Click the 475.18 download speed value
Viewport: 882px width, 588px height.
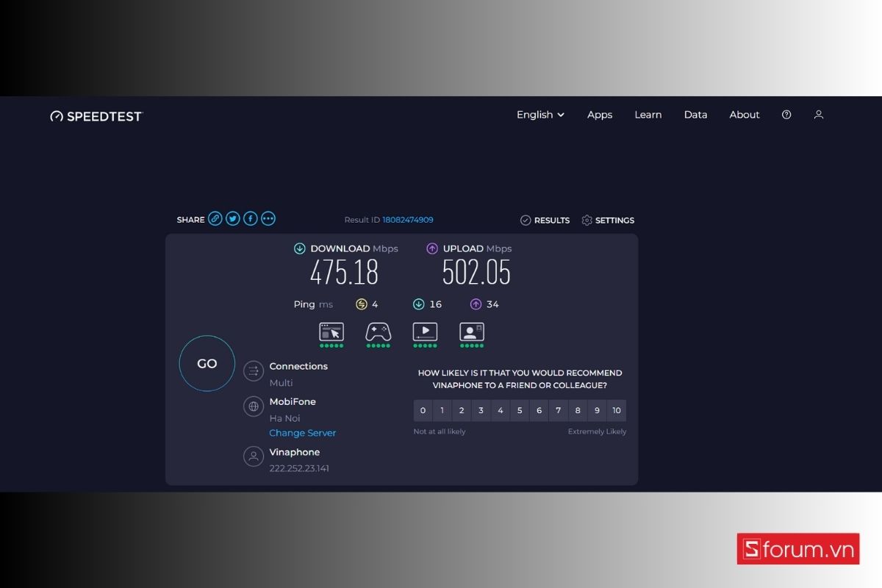(344, 273)
